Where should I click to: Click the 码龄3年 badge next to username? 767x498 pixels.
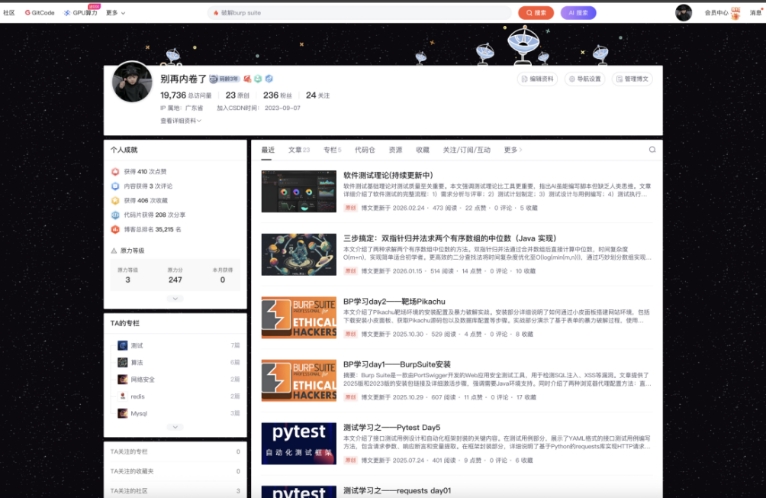(x=225, y=79)
